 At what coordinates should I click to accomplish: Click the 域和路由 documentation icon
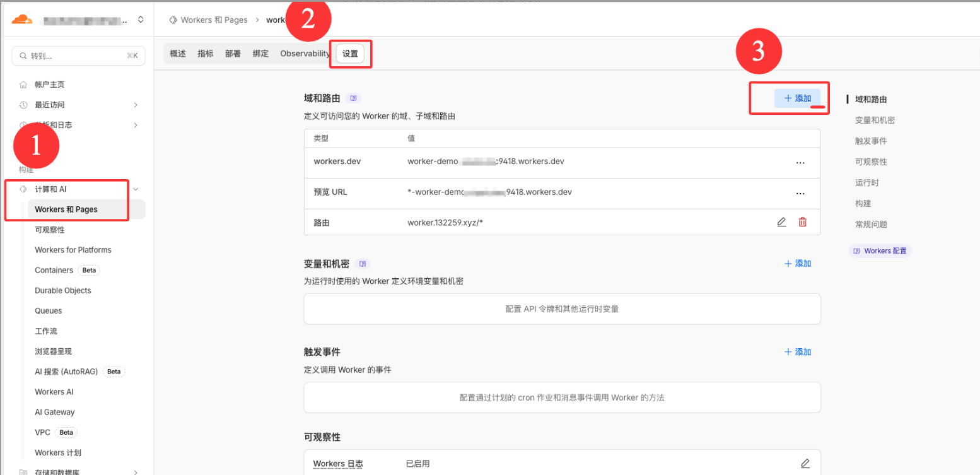click(x=353, y=98)
